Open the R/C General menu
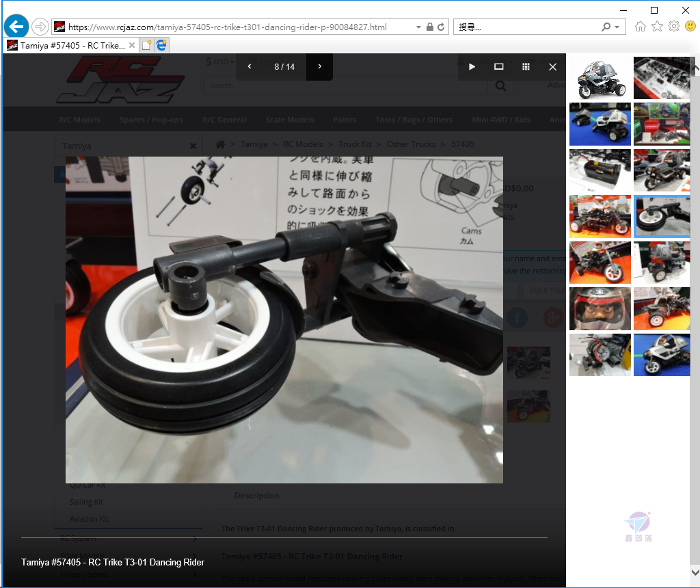The image size is (700, 588). point(224,120)
